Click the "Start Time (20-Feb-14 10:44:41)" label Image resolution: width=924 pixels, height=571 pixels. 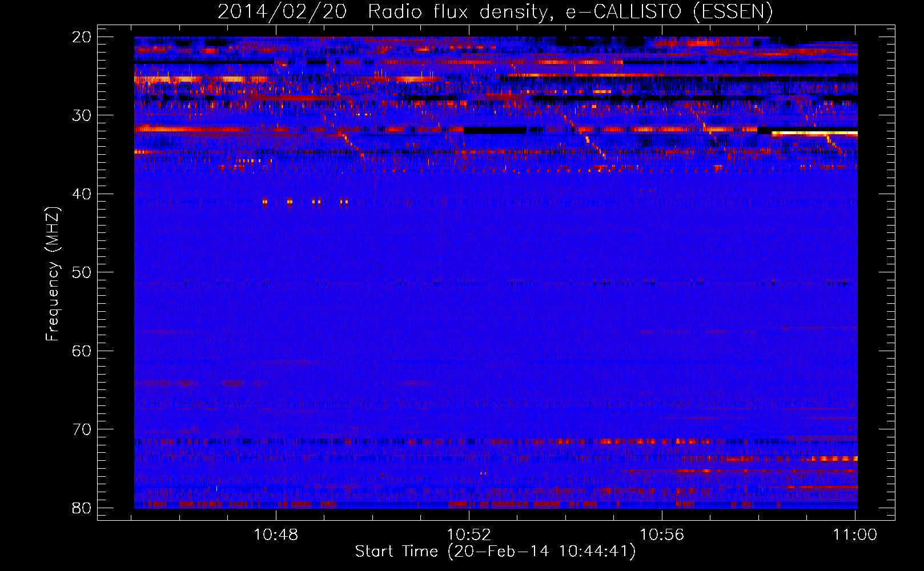pyautogui.click(x=495, y=552)
